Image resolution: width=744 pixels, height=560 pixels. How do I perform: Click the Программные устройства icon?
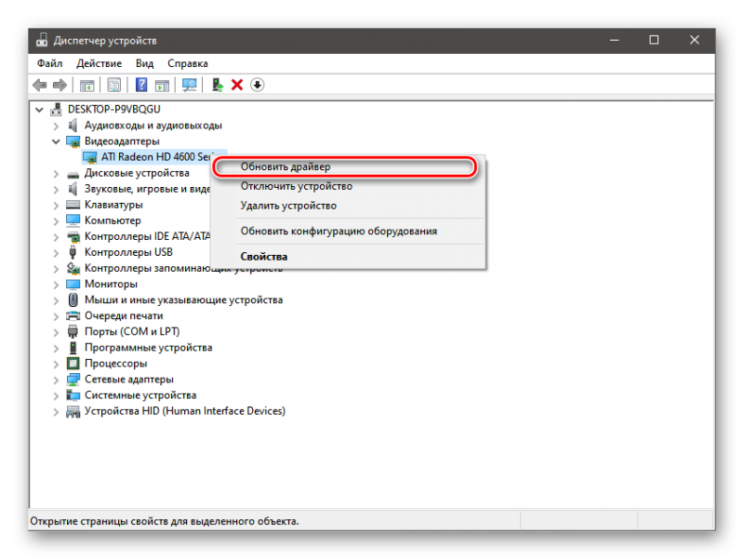[x=73, y=348]
